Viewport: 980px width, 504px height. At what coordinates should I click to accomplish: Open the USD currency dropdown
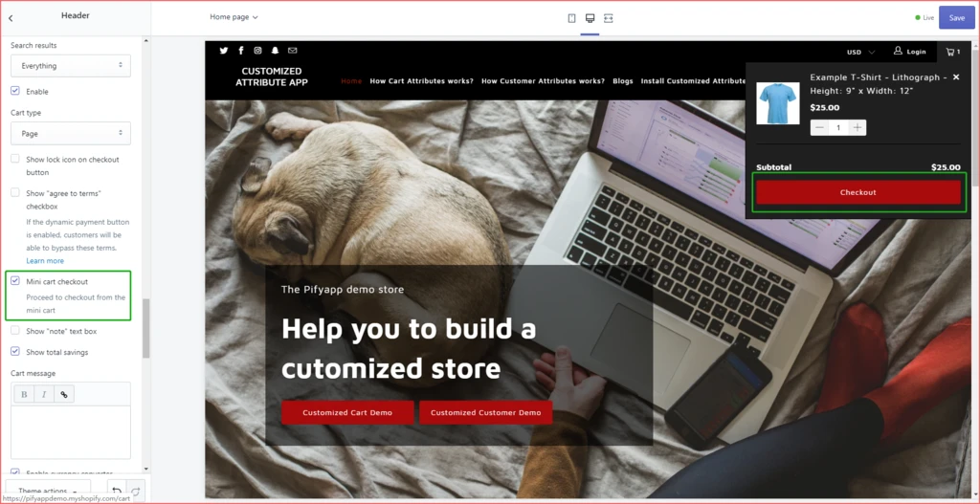(x=860, y=52)
